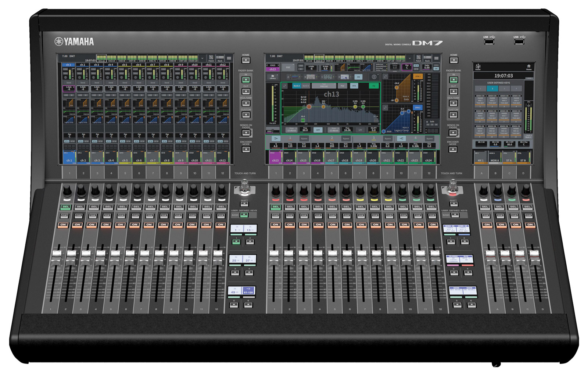Switch to EQ Bank A tab
This screenshot has width=588, height=376.
(296, 86)
